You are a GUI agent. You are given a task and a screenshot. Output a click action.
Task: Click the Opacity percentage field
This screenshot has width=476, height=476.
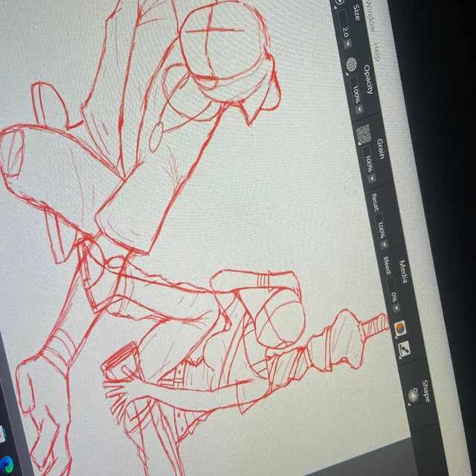356,94
